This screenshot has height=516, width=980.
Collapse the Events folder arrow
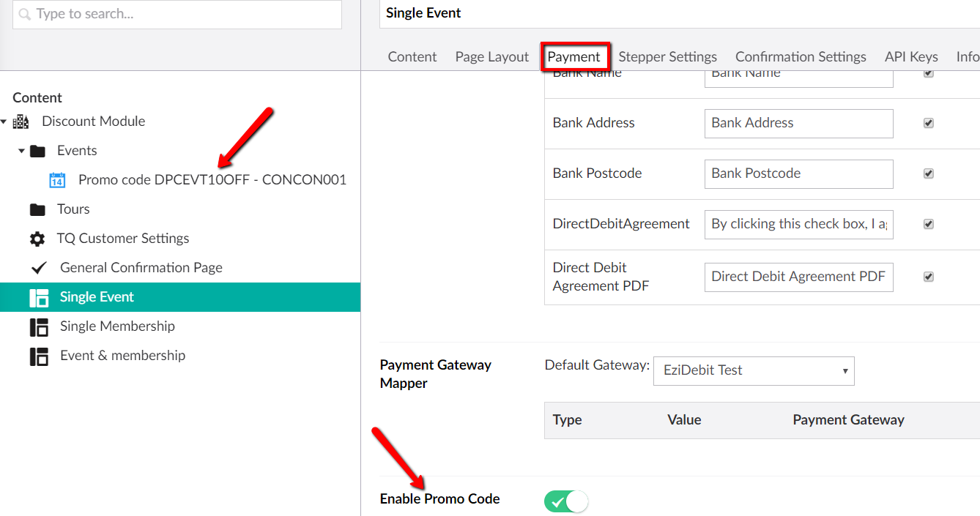(x=21, y=151)
